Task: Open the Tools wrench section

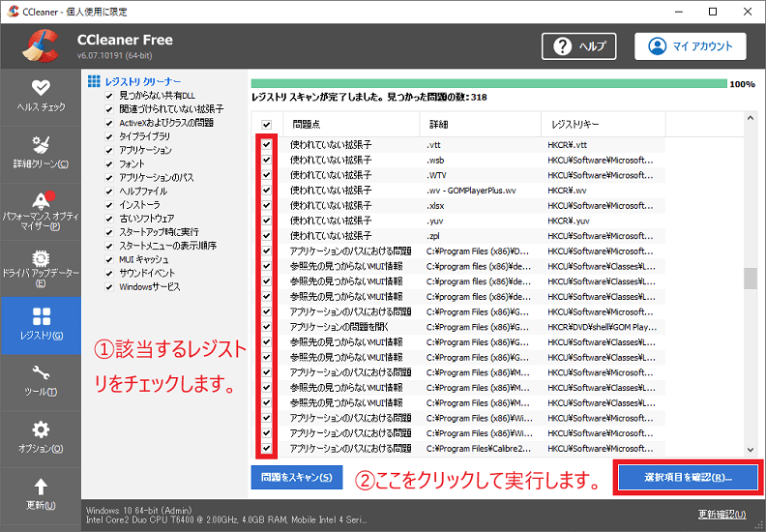Action: pyautogui.click(x=41, y=381)
